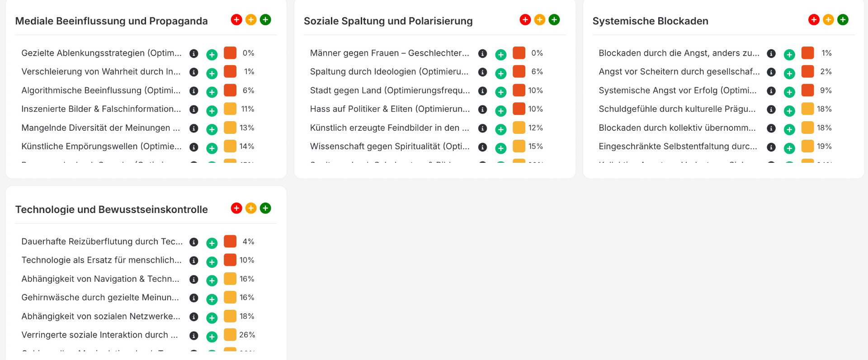
Task: Click dark green plus icon for Systemische Blockaden
Action: click(843, 20)
